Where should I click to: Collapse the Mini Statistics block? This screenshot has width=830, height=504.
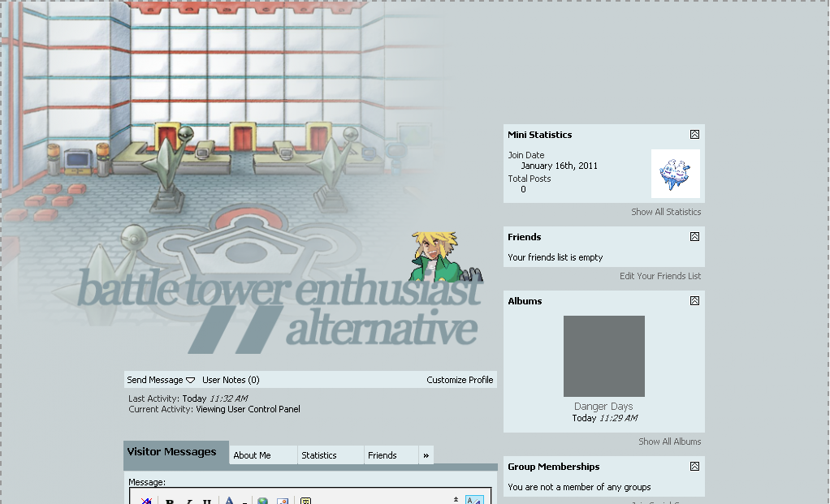694,135
